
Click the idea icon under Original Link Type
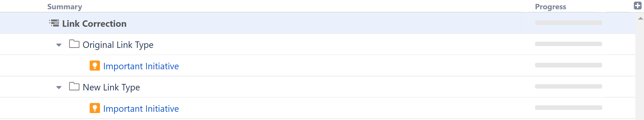tap(95, 66)
